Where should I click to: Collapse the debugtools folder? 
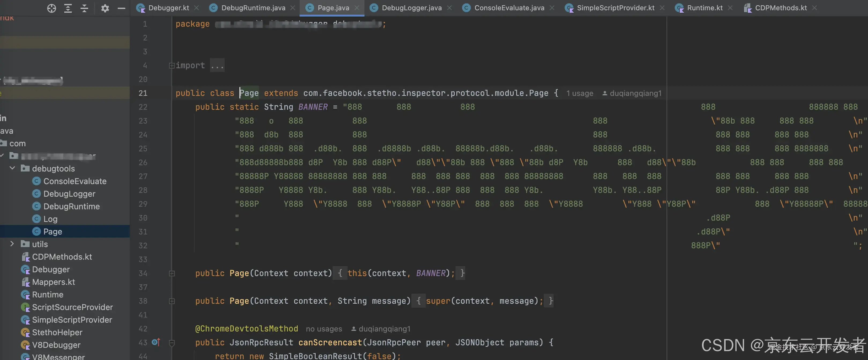13,168
